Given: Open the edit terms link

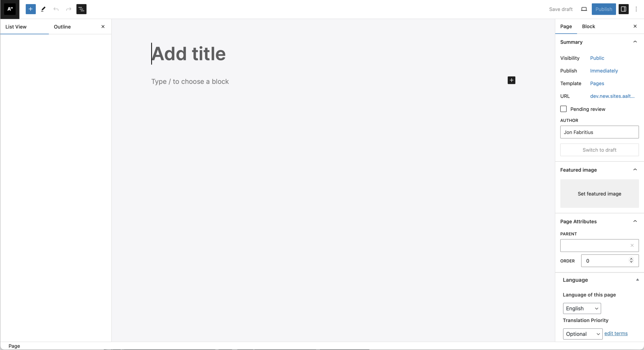Looking at the screenshot, I should click(616, 333).
